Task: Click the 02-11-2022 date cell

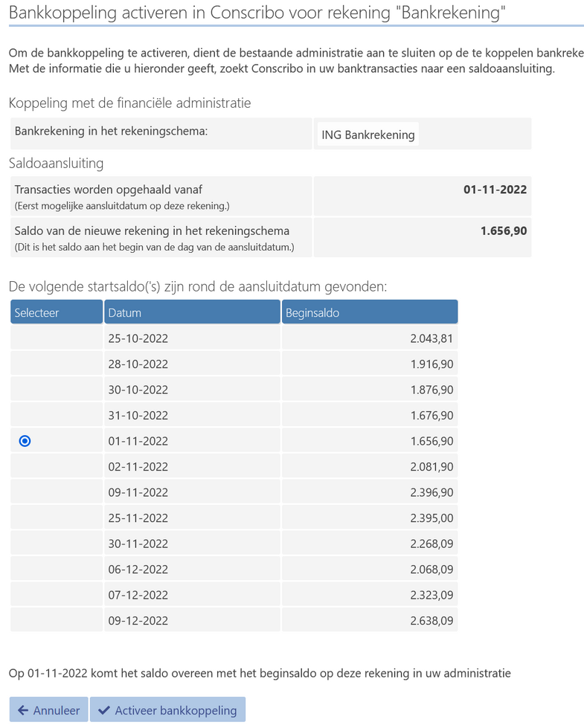Action: point(138,466)
